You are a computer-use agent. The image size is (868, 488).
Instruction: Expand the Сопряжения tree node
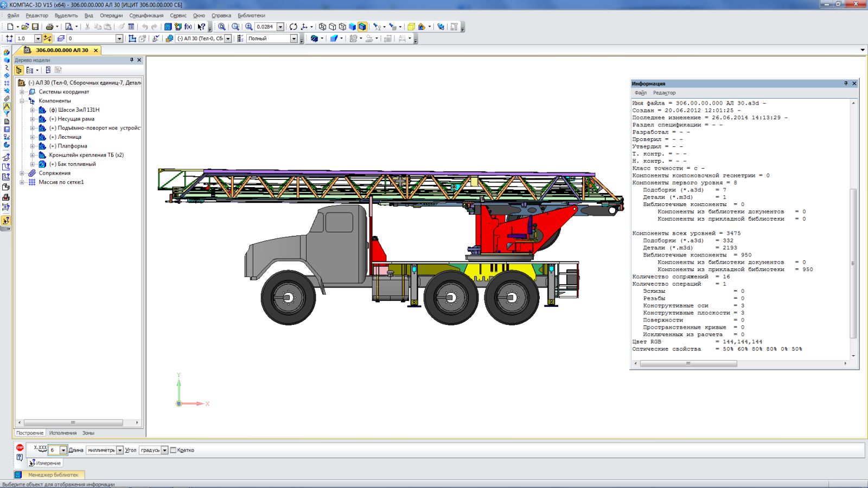click(x=22, y=173)
